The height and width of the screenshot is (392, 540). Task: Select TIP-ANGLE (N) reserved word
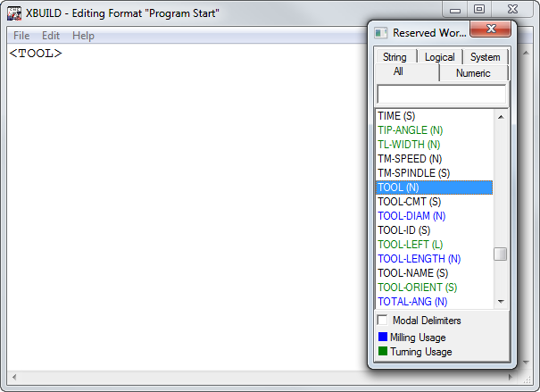(434, 130)
